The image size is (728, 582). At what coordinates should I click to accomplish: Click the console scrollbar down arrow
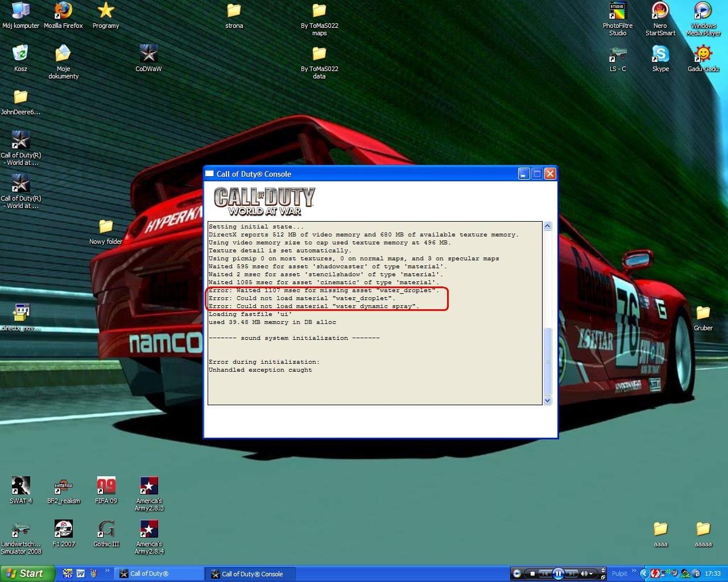[x=547, y=401]
